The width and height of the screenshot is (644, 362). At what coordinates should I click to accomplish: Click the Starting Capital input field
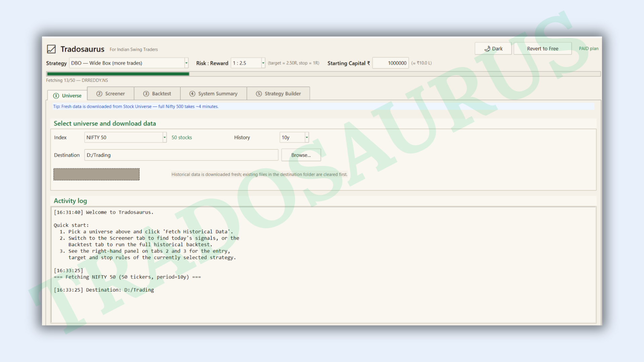click(x=390, y=63)
